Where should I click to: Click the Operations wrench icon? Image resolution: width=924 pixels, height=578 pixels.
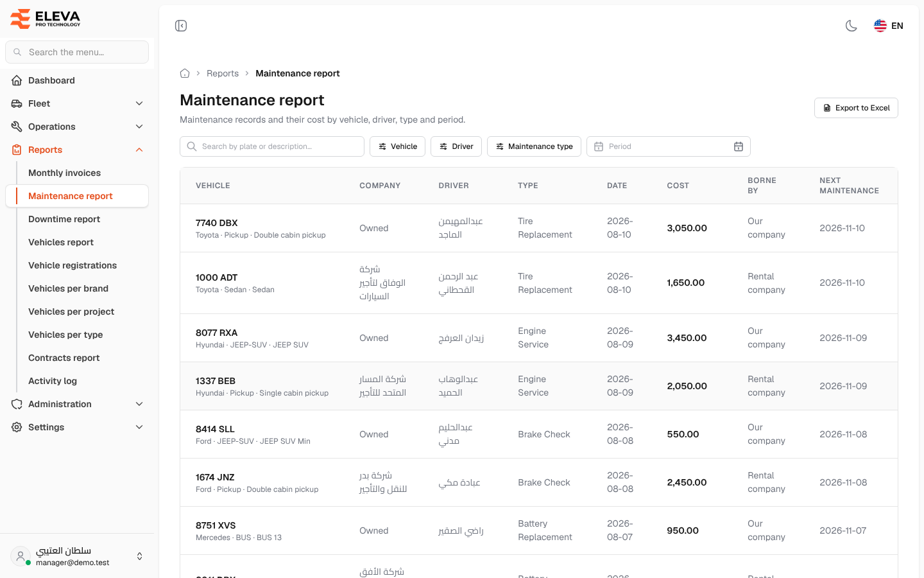point(17,127)
